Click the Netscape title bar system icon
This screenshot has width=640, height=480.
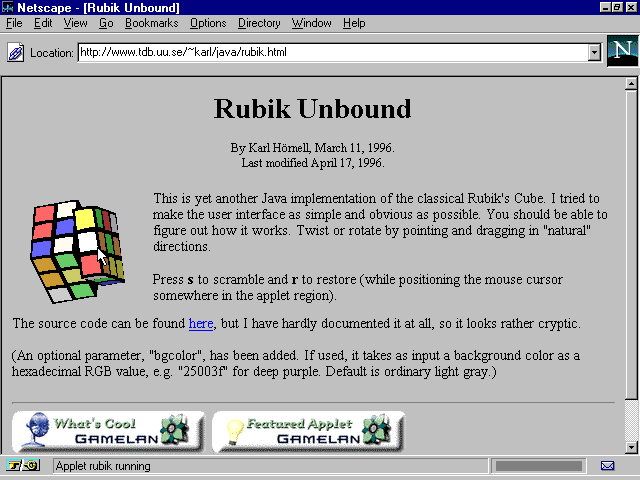pyautogui.click(x=8, y=7)
